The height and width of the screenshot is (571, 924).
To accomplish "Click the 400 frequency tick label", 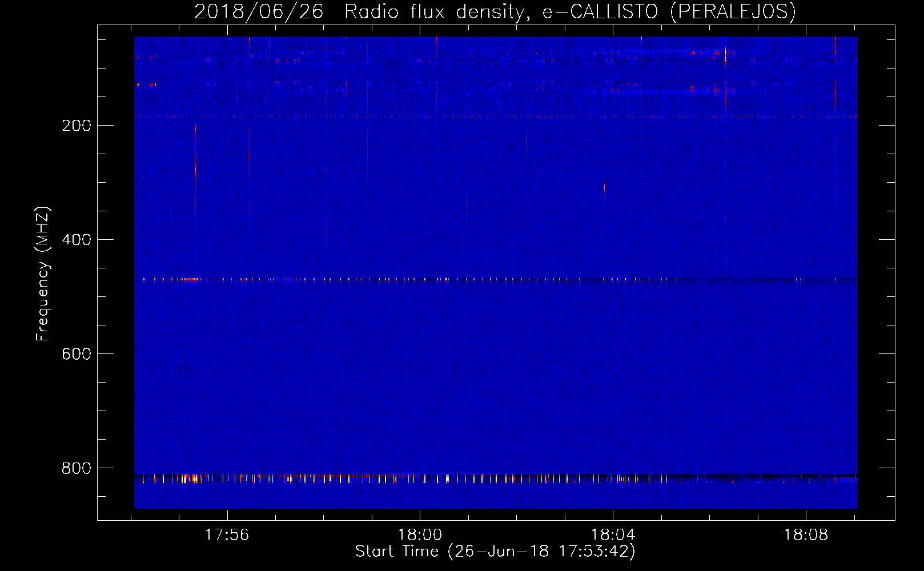I will coord(77,240).
